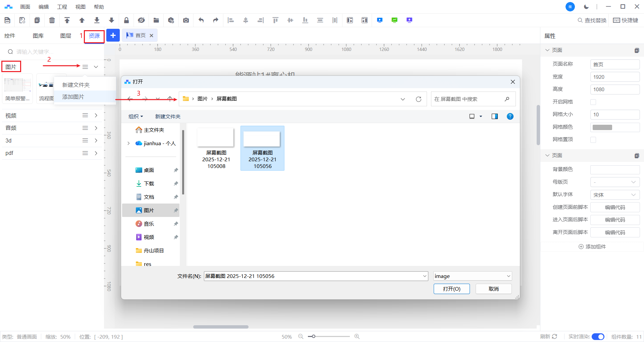Select 添加图片 from the context menu
Screen dimensions: 644x342
click(73, 97)
